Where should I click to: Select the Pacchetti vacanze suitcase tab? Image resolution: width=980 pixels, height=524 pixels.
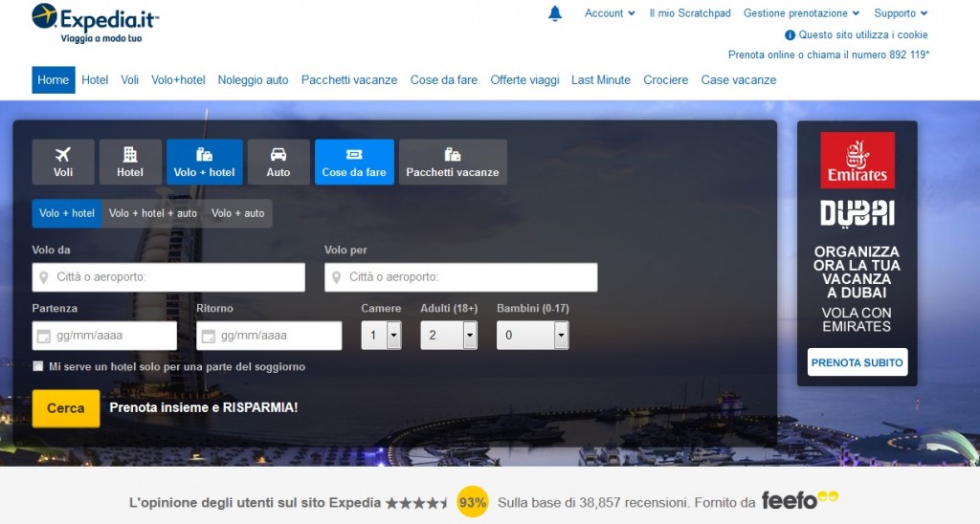point(453,162)
